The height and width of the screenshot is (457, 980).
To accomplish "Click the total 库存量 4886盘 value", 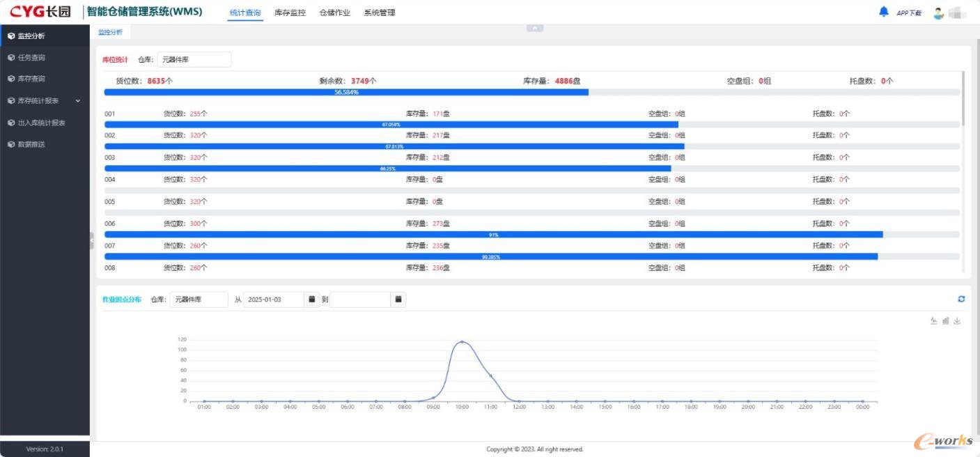I will click(552, 81).
